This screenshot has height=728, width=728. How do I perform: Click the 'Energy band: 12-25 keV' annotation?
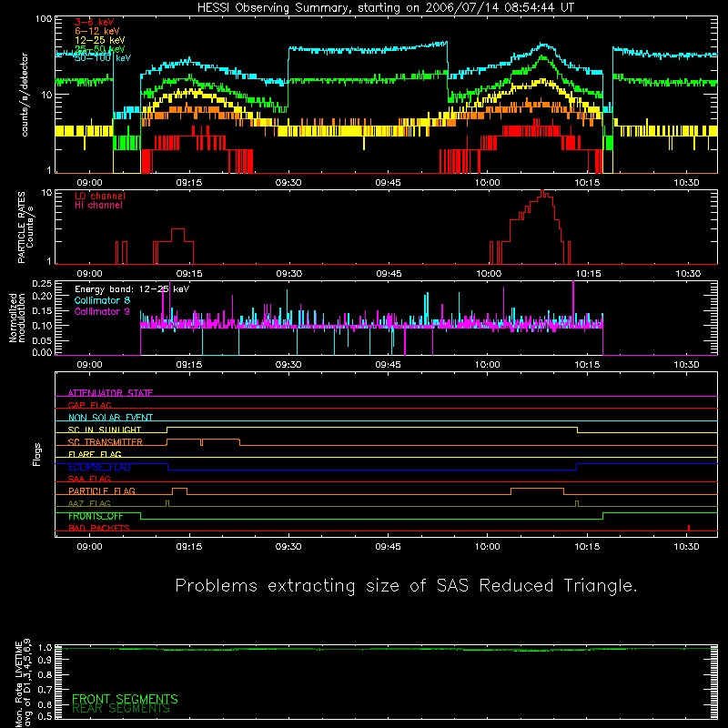tap(132, 289)
